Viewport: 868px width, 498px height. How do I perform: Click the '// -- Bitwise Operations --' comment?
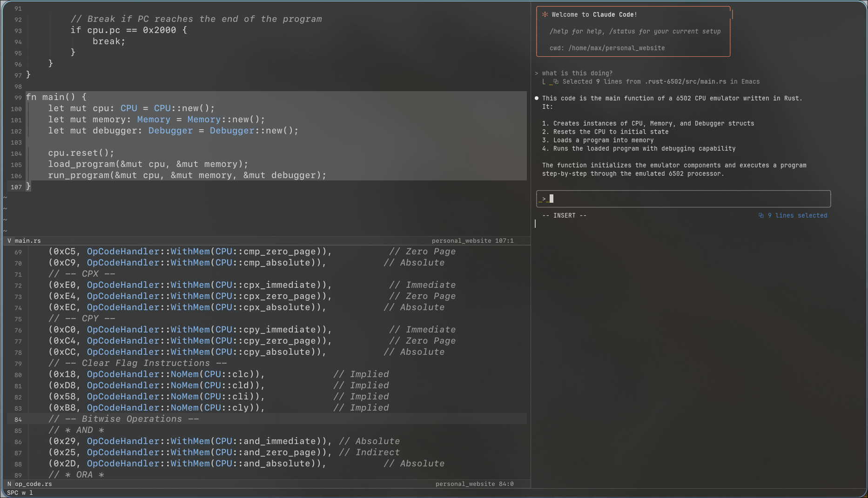(124, 418)
